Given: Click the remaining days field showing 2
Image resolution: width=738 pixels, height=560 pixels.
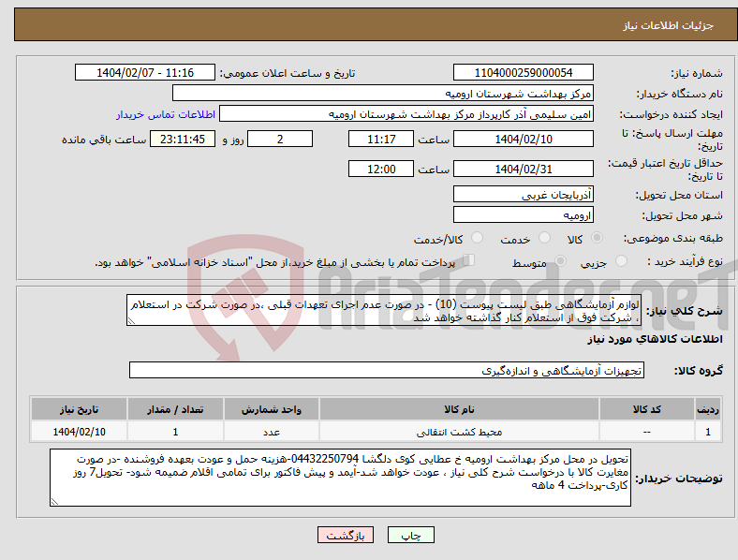Looking at the screenshot, I should click(280, 139).
